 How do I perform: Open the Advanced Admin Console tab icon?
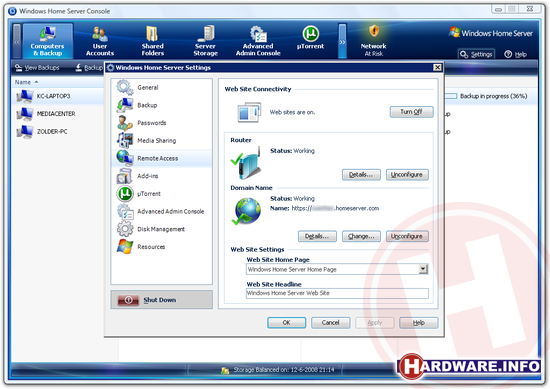click(x=258, y=34)
